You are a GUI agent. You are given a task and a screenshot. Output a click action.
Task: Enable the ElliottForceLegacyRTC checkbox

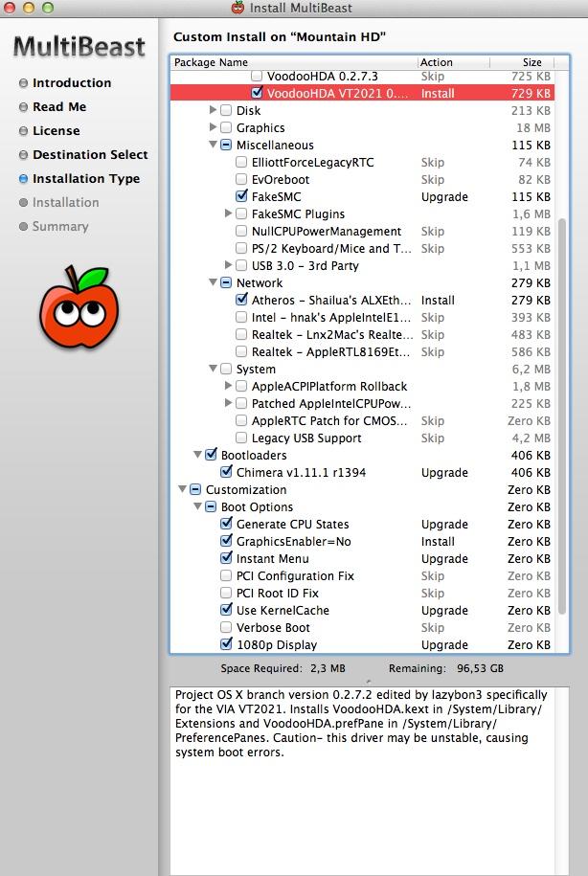(x=241, y=162)
